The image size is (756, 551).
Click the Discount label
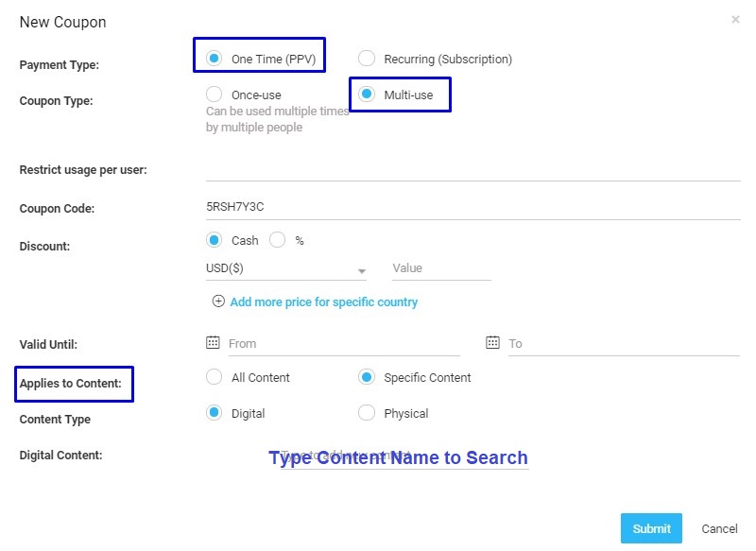point(44,247)
